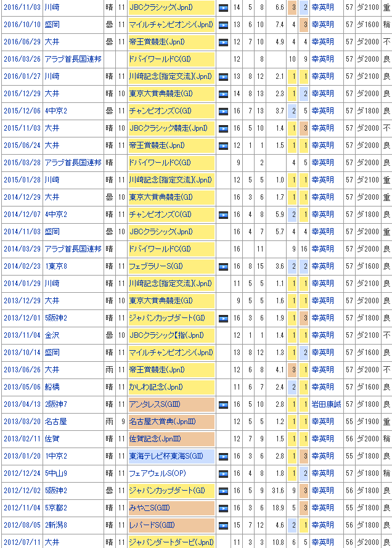Open jockey 岩田康誠 profile link
Screen dimensions: 392x548
pyautogui.click(x=327, y=404)
